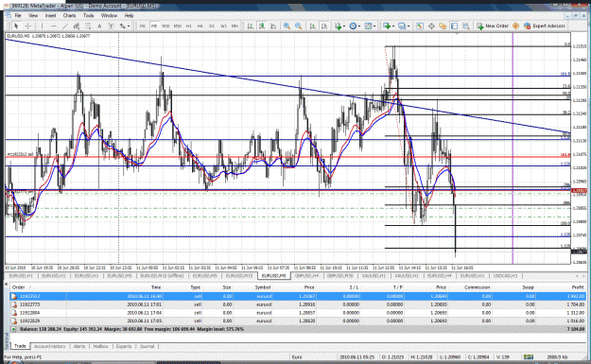Draw a vertical line on the chart

tap(42, 26)
